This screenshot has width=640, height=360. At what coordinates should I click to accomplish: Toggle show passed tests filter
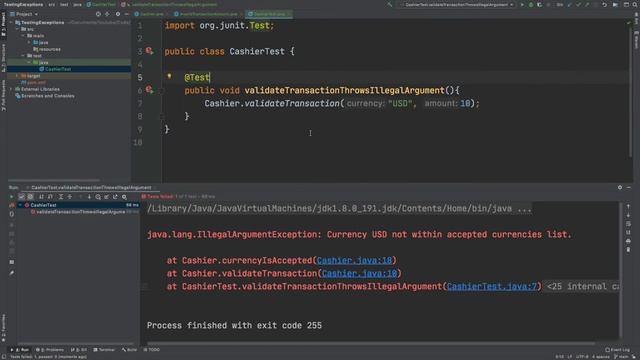pyautogui.click(x=22, y=197)
